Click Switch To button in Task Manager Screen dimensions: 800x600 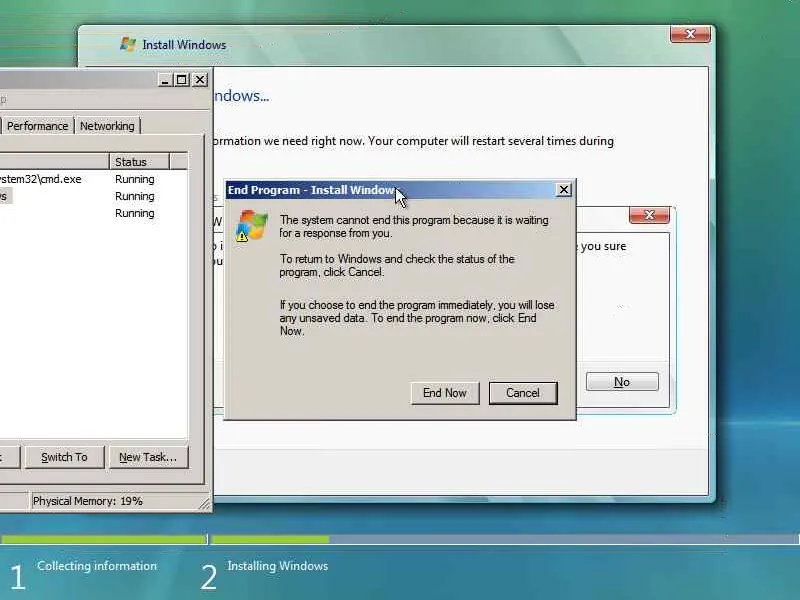tap(64, 457)
